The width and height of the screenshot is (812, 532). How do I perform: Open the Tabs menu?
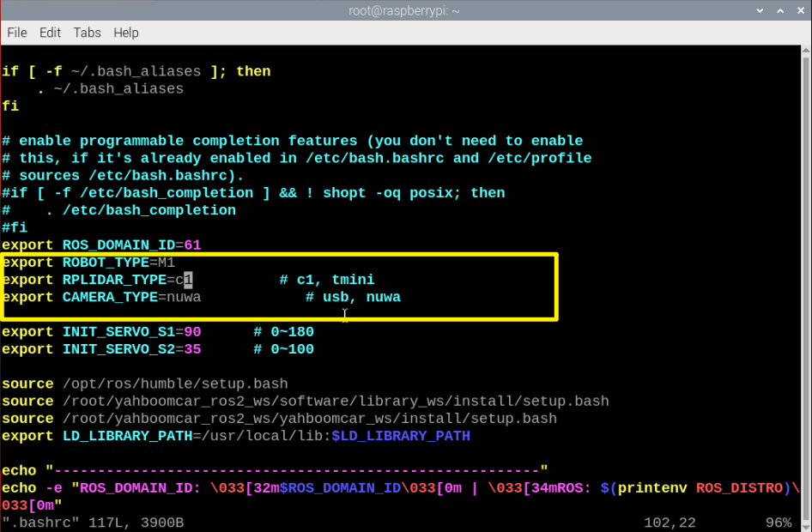click(87, 33)
